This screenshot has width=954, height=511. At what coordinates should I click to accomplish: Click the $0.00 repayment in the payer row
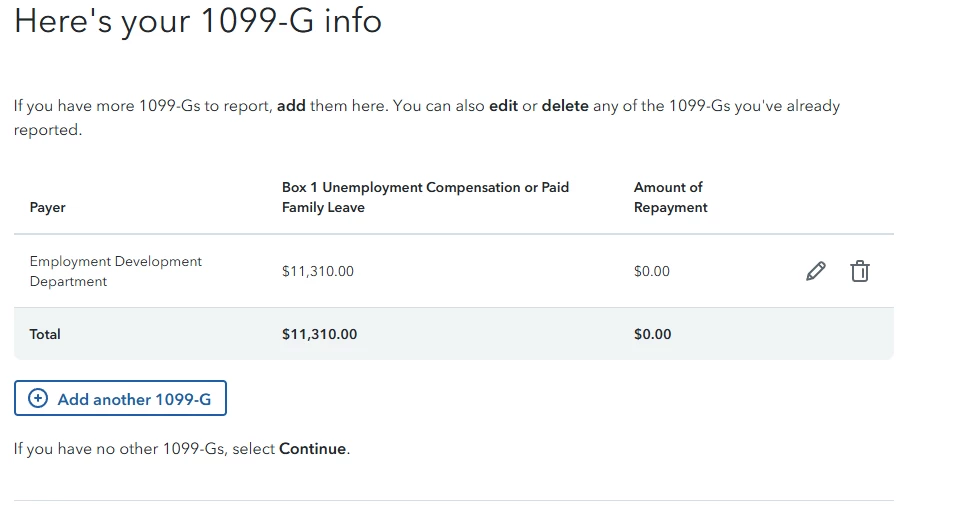pyautogui.click(x=652, y=271)
